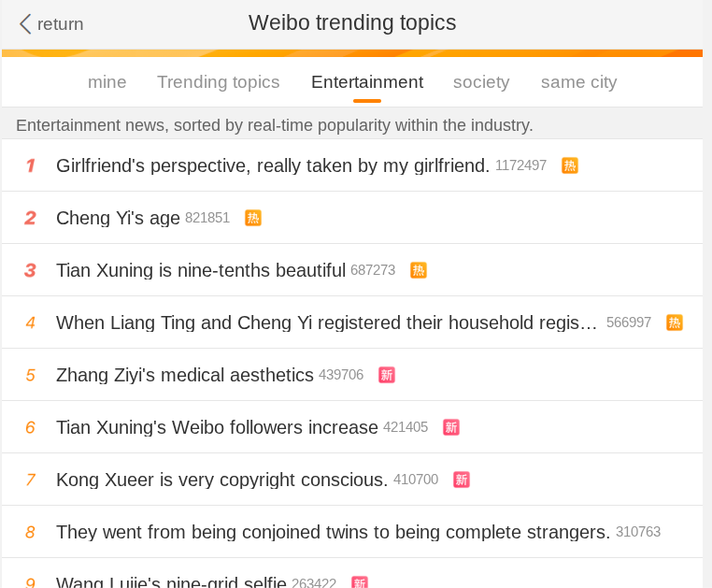This screenshot has height=588, width=712.
Task: Select the Entertainment tab
Action: tap(367, 82)
